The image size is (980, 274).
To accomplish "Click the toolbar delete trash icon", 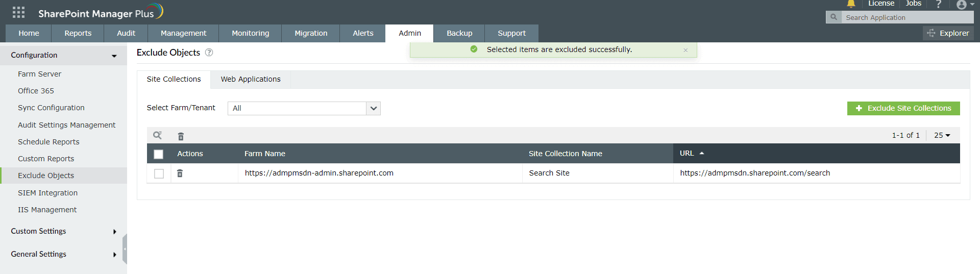I will pyautogui.click(x=181, y=136).
